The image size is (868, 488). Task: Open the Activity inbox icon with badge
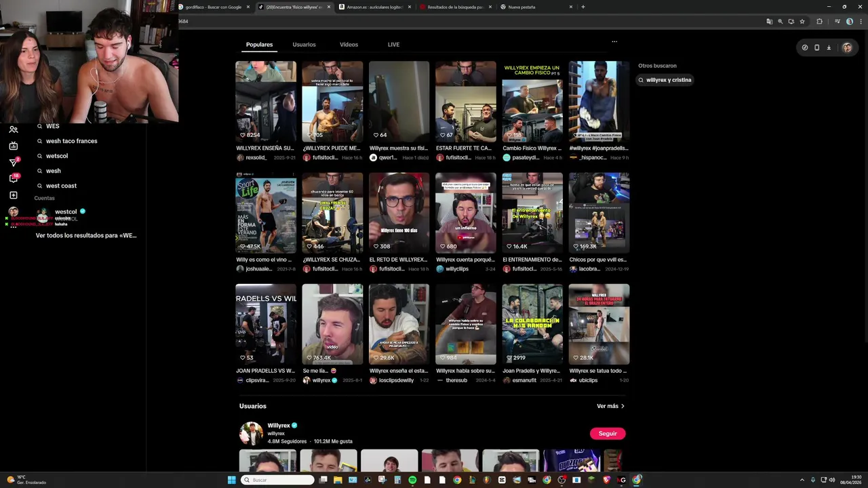point(14,178)
